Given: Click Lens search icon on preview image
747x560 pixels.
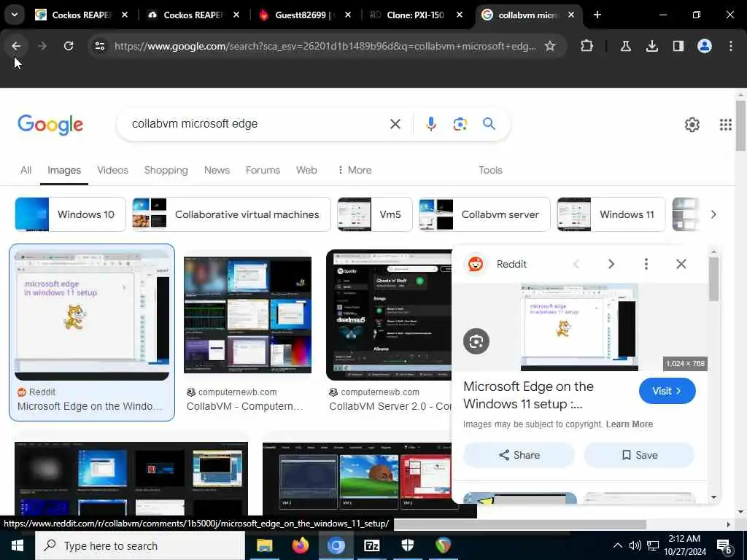Looking at the screenshot, I should [476, 341].
